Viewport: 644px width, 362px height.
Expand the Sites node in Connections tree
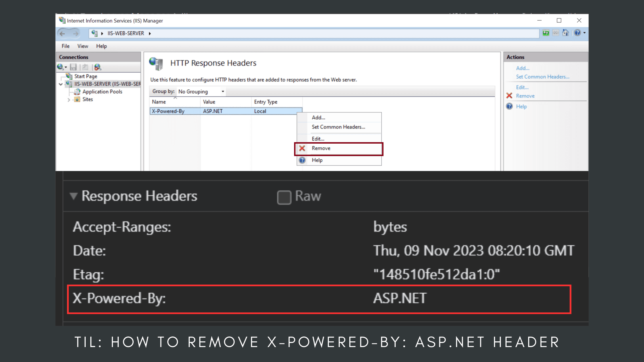click(x=69, y=99)
